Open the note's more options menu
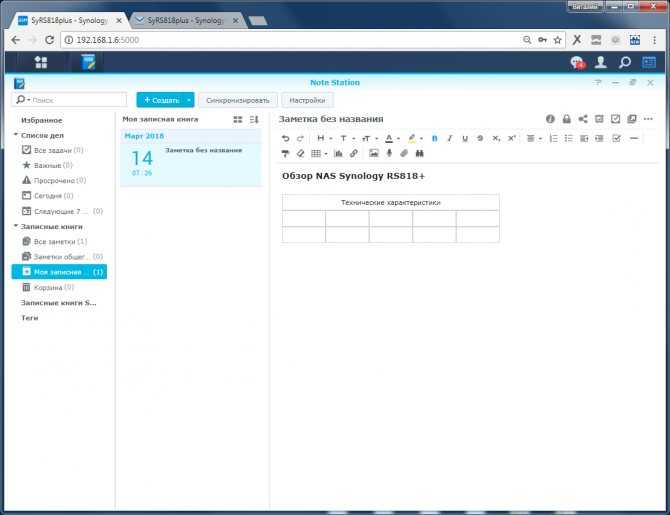Image resolution: width=670 pixels, height=515 pixels. pyautogui.click(x=648, y=119)
